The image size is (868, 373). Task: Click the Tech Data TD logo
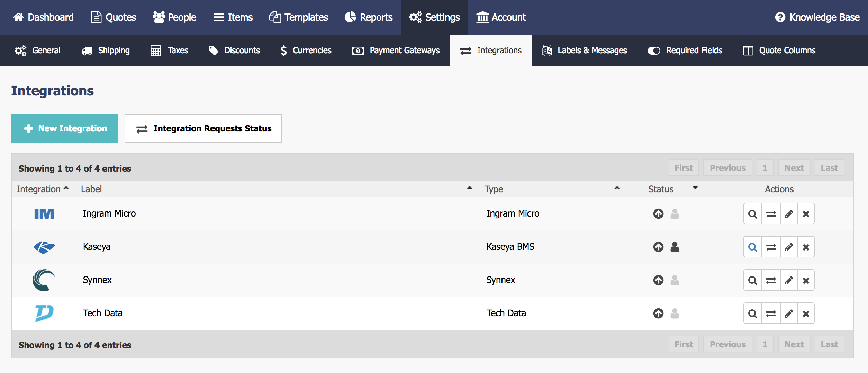tap(44, 313)
